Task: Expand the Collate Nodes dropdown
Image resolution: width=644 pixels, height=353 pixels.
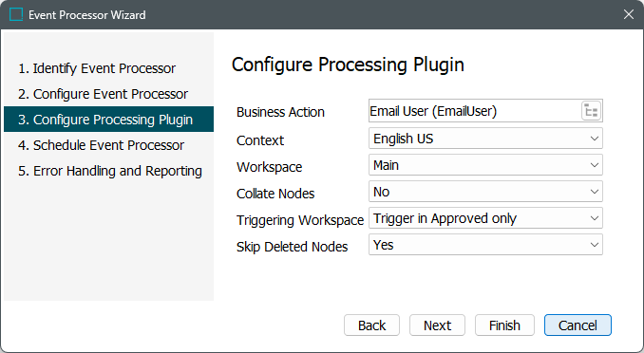Action: pyautogui.click(x=485, y=192)
